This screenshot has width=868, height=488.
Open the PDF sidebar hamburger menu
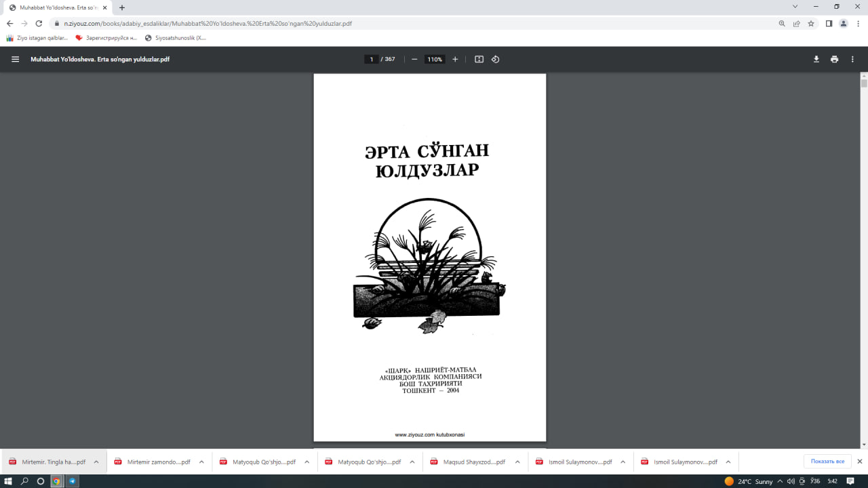click(x=14, y=59)
